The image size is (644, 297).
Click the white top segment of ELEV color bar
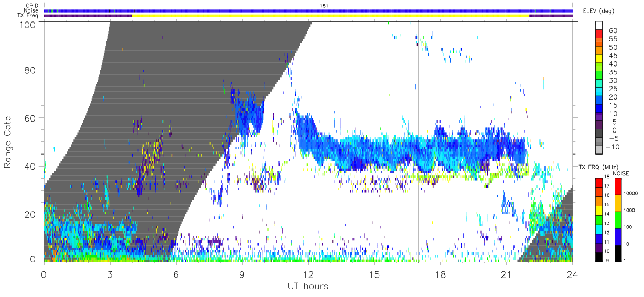[x=599, y=26]
